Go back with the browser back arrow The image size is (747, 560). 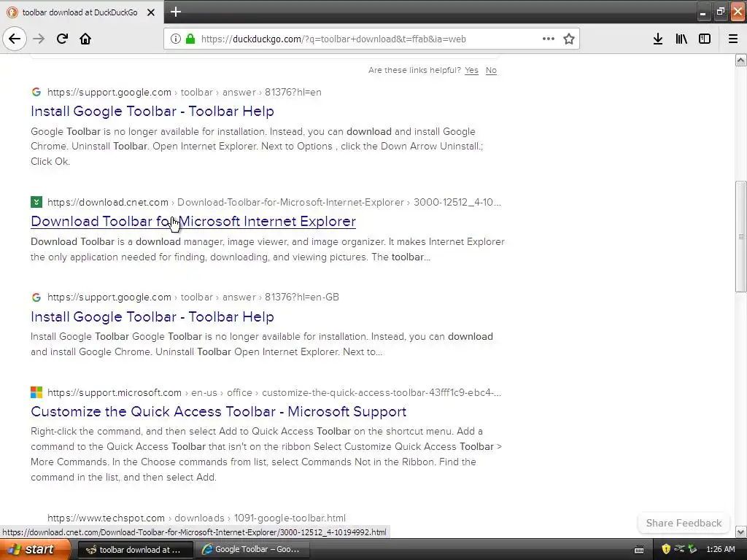[15, 39]
